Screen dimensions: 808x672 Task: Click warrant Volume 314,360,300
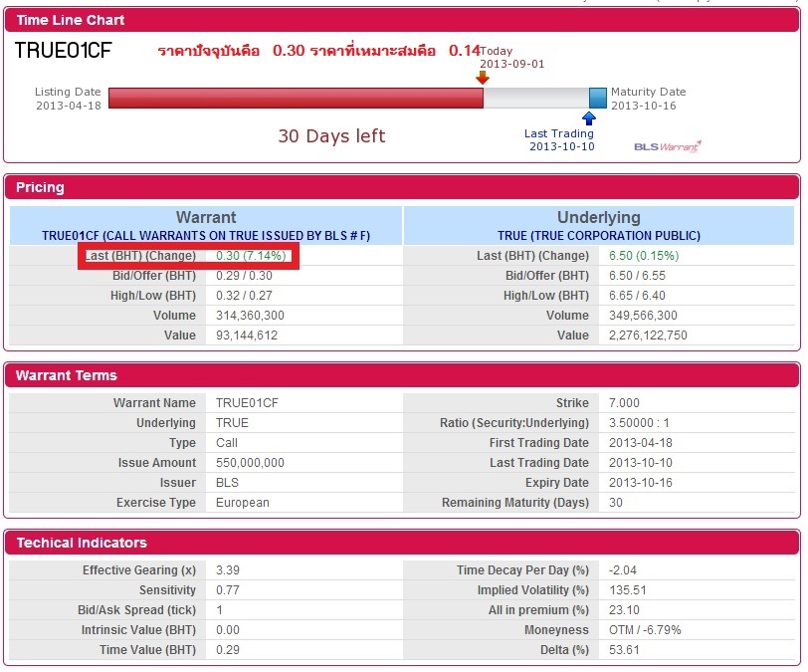pos(250,316)
